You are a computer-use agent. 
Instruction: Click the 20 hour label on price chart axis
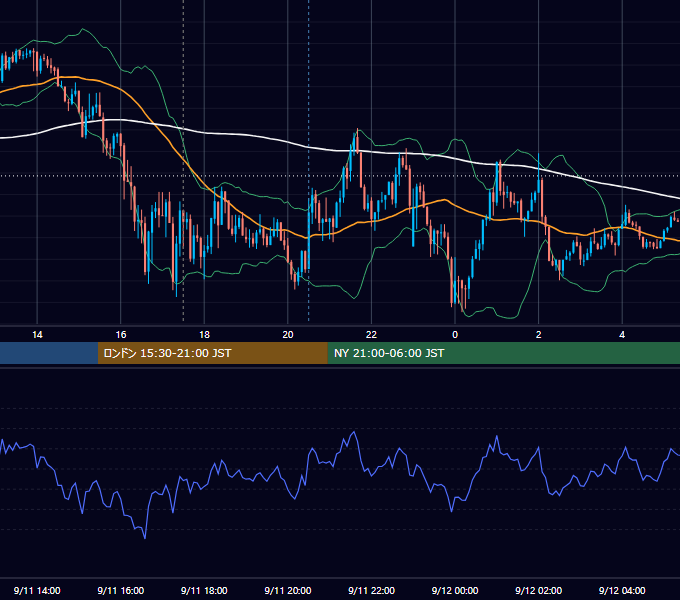point(288,335)
